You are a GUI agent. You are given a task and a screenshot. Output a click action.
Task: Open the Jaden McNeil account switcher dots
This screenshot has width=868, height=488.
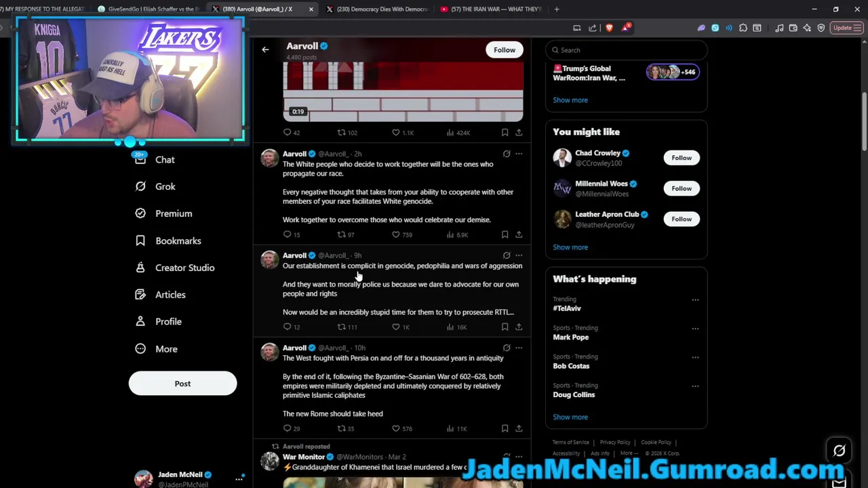pyautogui.click(x=239, y=479)
